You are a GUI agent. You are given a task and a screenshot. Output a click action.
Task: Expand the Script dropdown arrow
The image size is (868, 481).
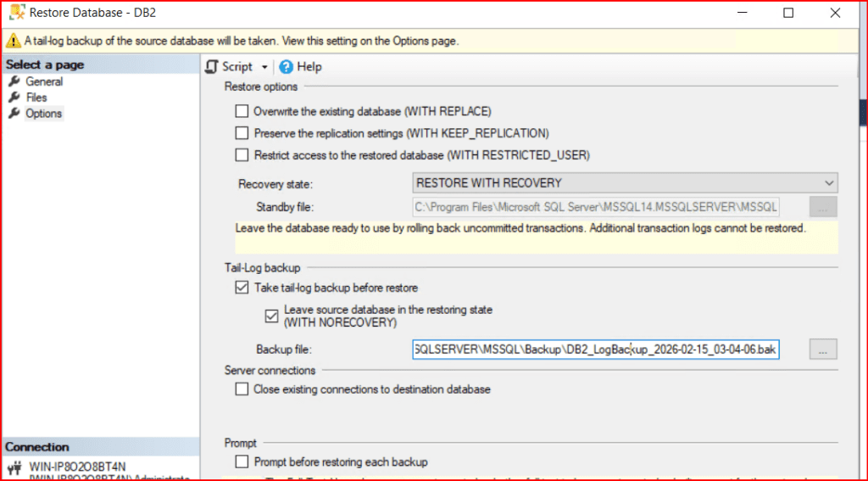point(264,67)
